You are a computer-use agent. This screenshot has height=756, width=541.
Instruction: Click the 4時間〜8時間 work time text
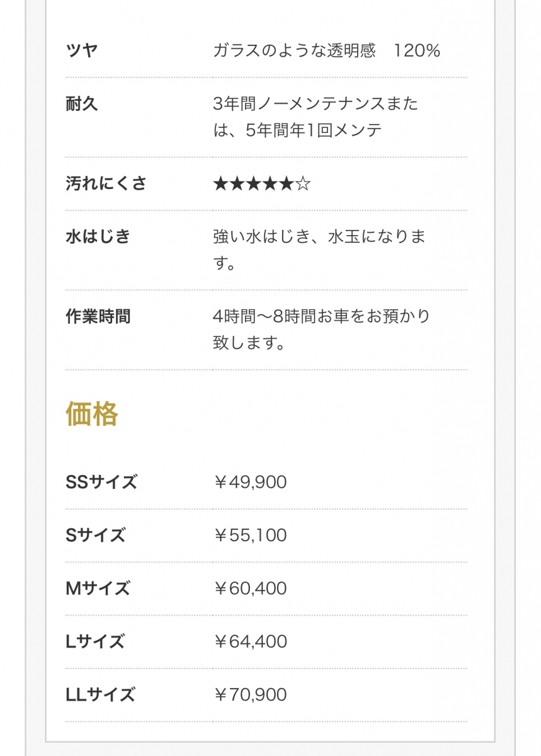(321, 329)
